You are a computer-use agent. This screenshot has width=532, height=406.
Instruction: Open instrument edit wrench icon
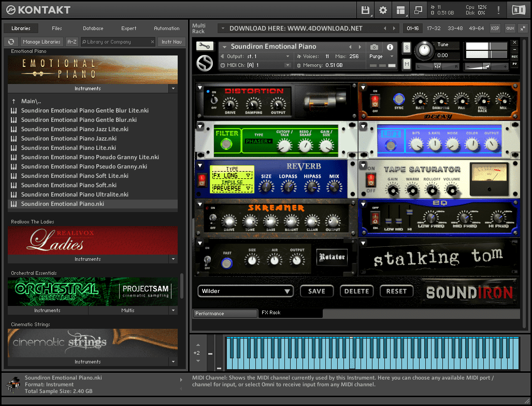pos(205,46)
